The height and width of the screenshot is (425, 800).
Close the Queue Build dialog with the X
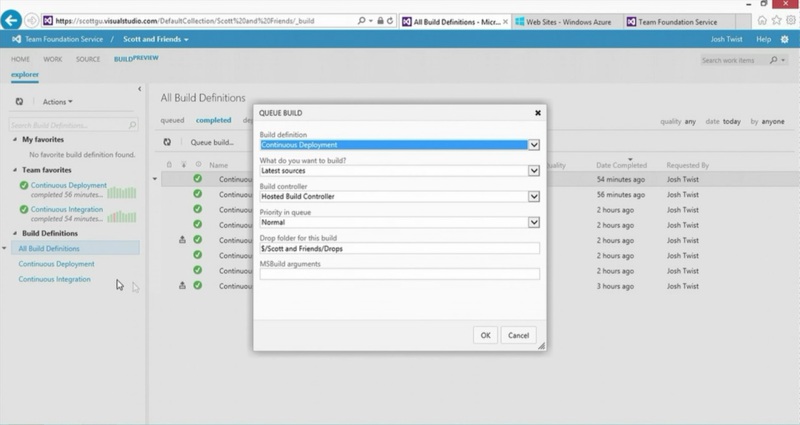538,113
